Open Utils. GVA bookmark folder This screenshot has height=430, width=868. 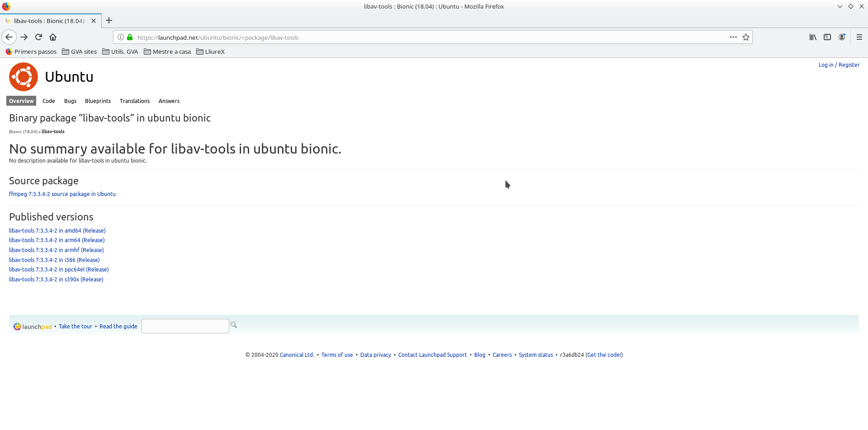click(120, 51)
